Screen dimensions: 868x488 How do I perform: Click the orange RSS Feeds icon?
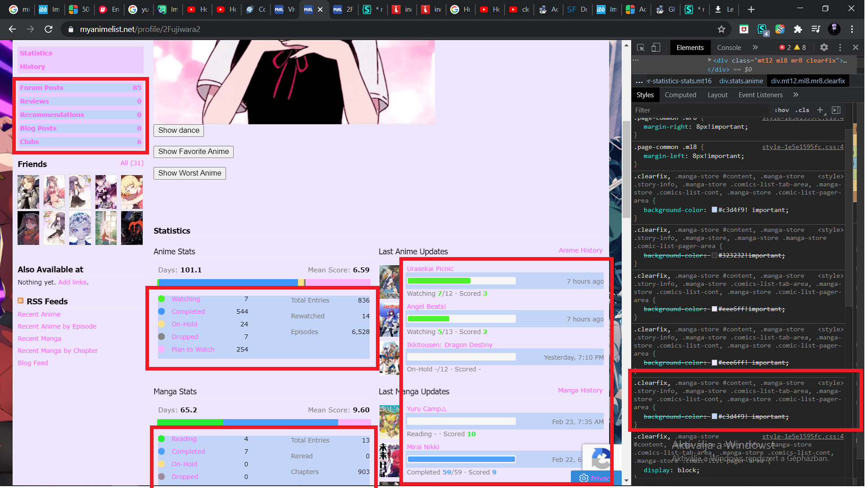pos(21,301)
